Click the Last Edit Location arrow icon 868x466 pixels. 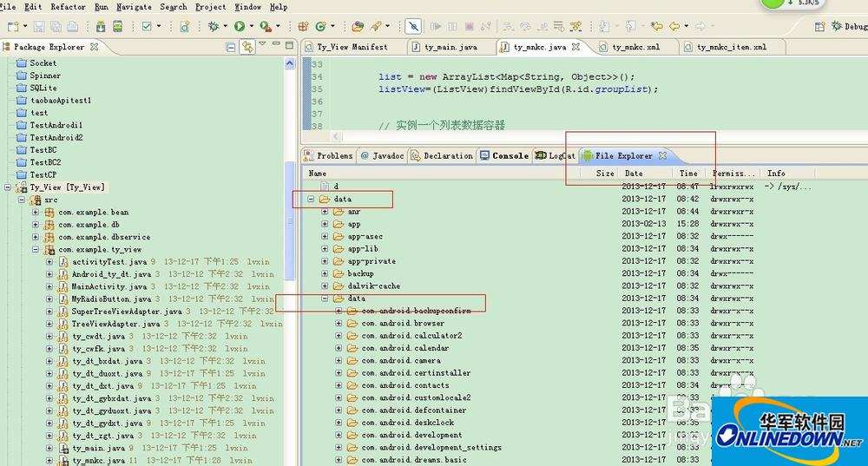656,26
